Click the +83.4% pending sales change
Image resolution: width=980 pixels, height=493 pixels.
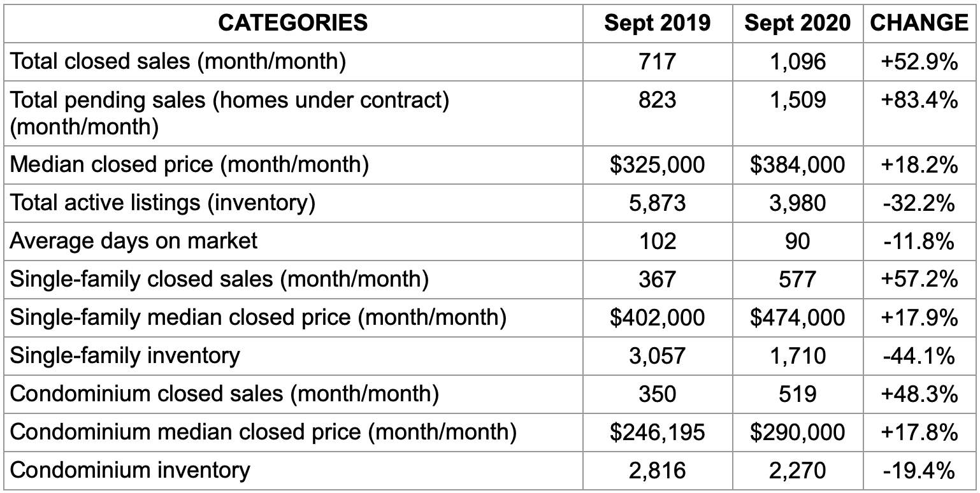(x=919, y=100)
